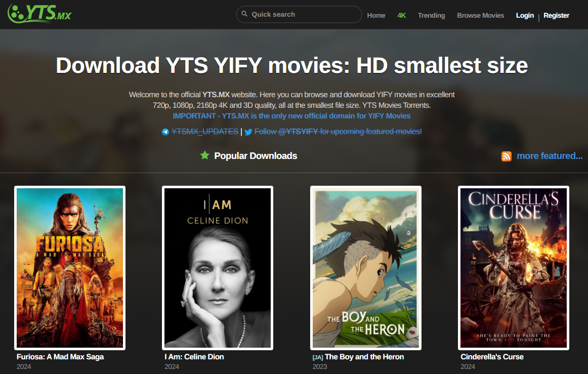Click the year 2023 under Boy and the Heron

[320, 367]
